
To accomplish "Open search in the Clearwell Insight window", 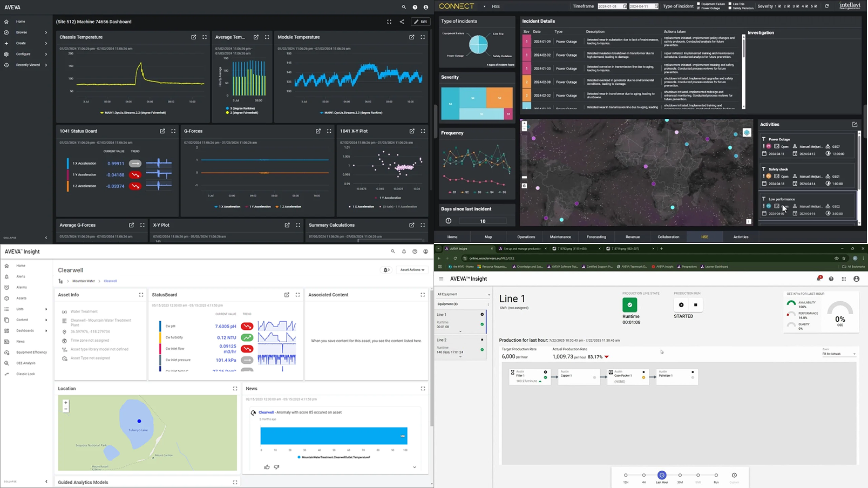I will 393,252.
